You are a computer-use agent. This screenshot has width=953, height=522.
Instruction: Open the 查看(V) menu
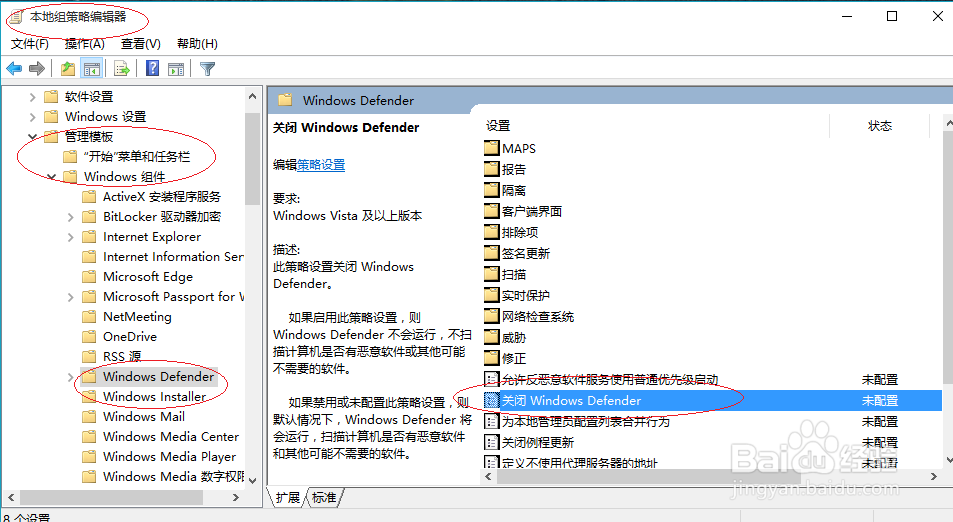click(140, 44)
